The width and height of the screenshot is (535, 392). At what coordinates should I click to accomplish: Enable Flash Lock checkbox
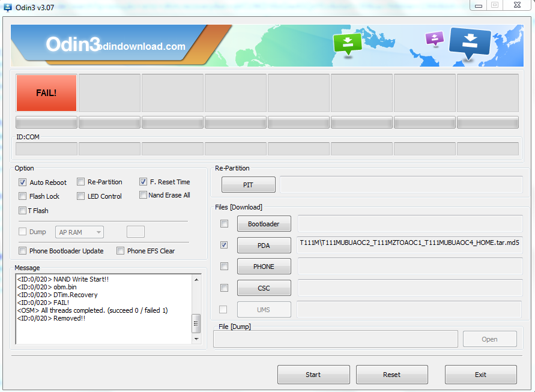click(x=23, y=196)
